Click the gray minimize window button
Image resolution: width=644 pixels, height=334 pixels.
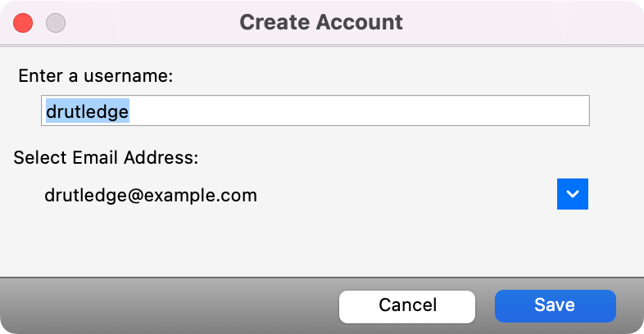[x=55, y=23]
